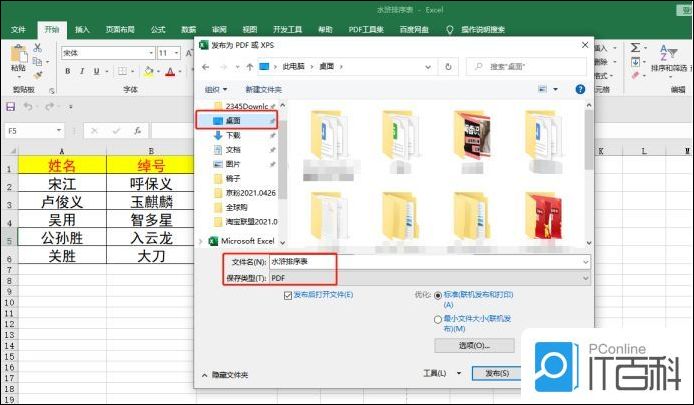Image resolution: width=694 pixels, height=405 pixels.
Task: Click the Save icon in quick access toolbar
Action: pos(10,106)
